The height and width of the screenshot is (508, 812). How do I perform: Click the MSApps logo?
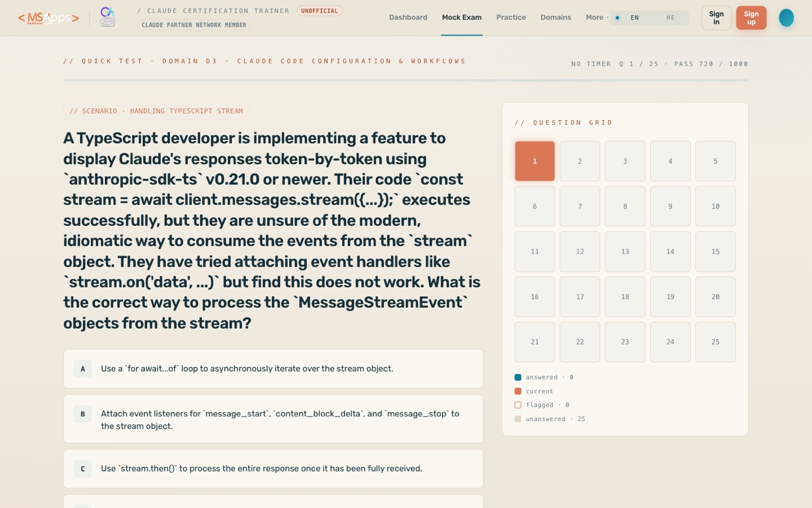tap(49, 18)
